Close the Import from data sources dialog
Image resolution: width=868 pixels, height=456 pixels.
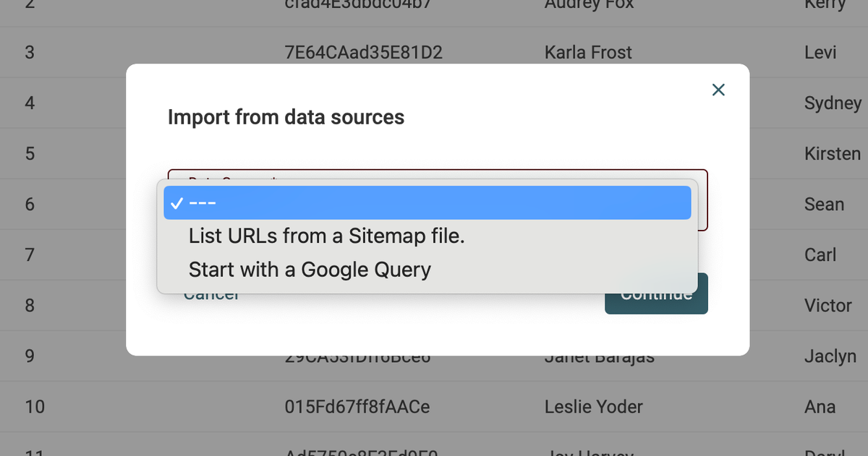(x=718, y=90)
